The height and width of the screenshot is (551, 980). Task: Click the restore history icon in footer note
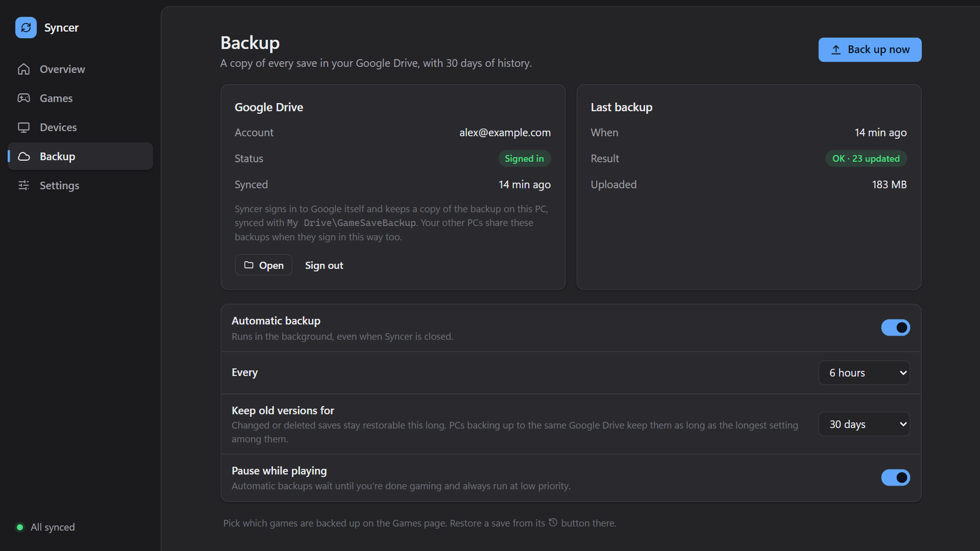[x=553, y=522]
